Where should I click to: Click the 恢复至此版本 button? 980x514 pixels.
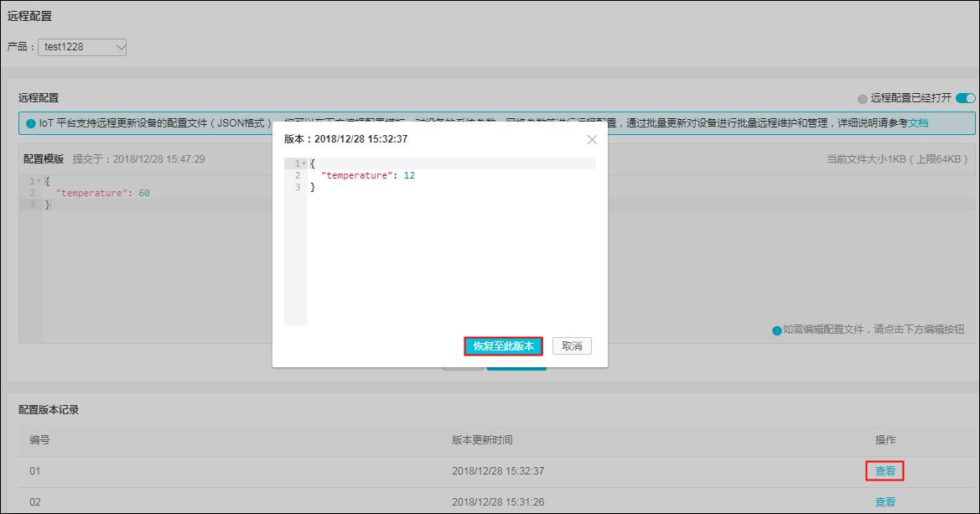coord(503,345)
